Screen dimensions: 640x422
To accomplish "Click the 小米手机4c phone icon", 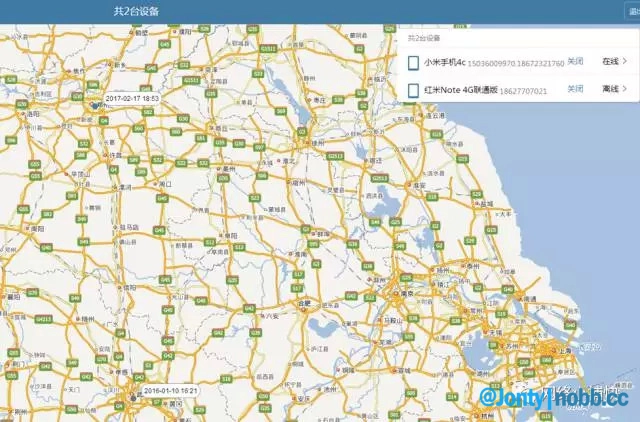I will click(x=413, y=62).
